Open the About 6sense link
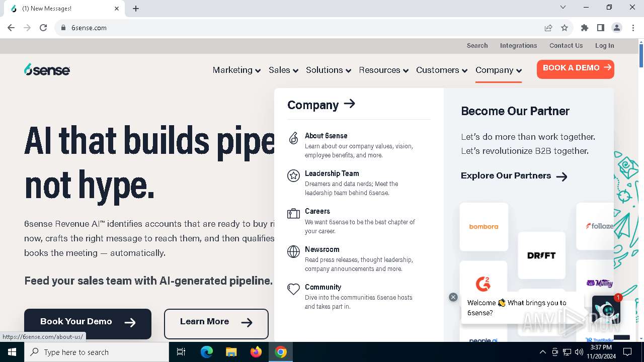The width and height of the screenshot is (644, 362). [x=326, y=136]
